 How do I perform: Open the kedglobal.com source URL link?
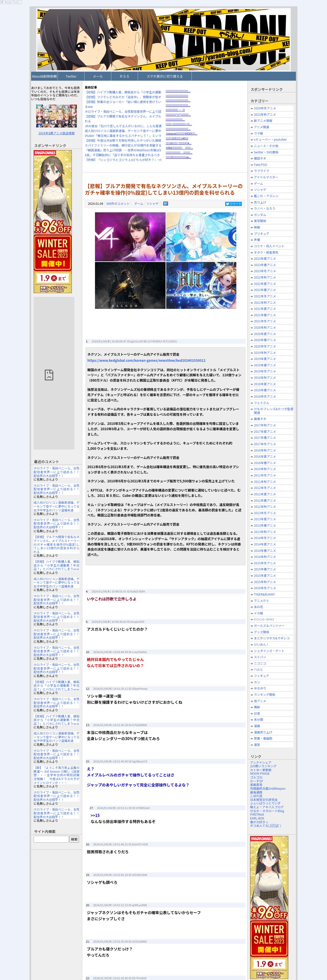click(146, 360)
